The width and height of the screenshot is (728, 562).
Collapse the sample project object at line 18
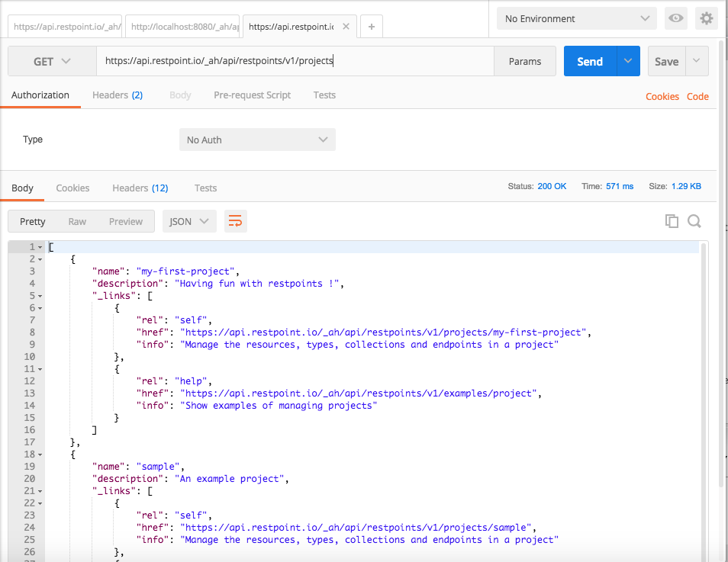click(x=40, y=454)
